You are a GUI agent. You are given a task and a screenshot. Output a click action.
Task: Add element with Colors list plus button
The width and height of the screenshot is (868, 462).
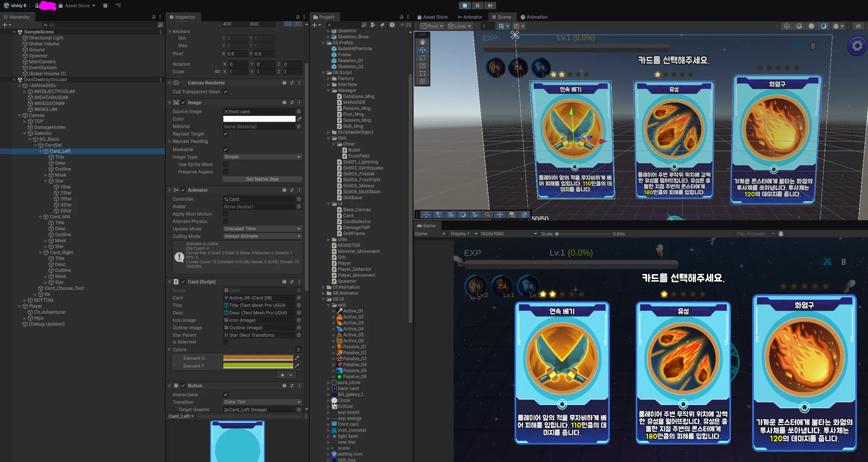[x=282, y=375]
